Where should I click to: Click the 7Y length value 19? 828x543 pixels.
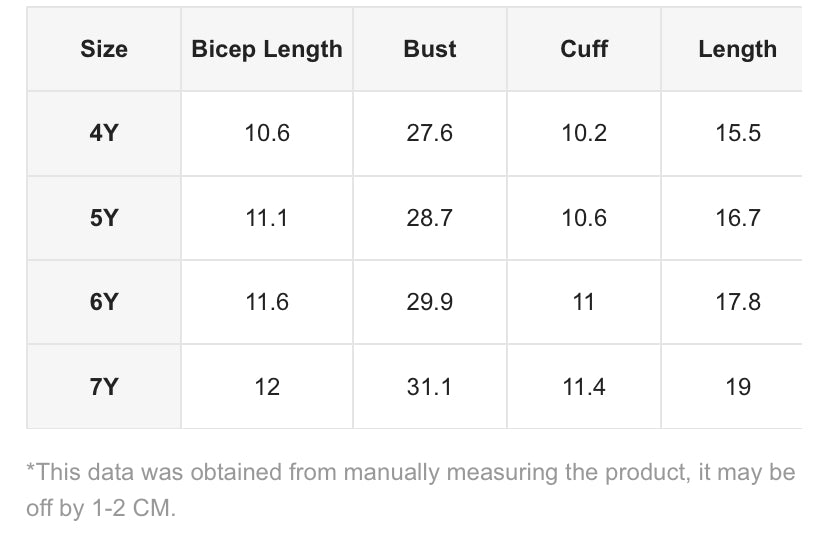738,386
